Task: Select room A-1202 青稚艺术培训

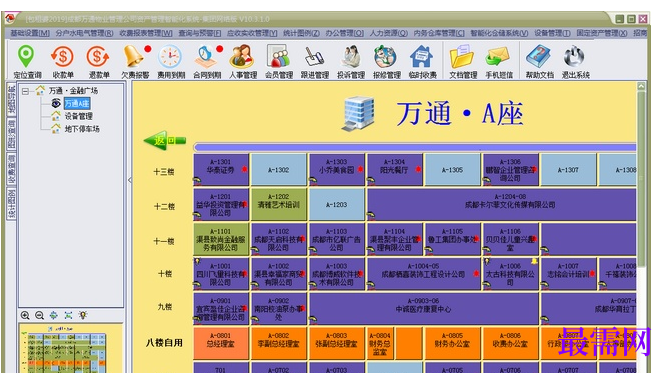Action: coord(279,205)
